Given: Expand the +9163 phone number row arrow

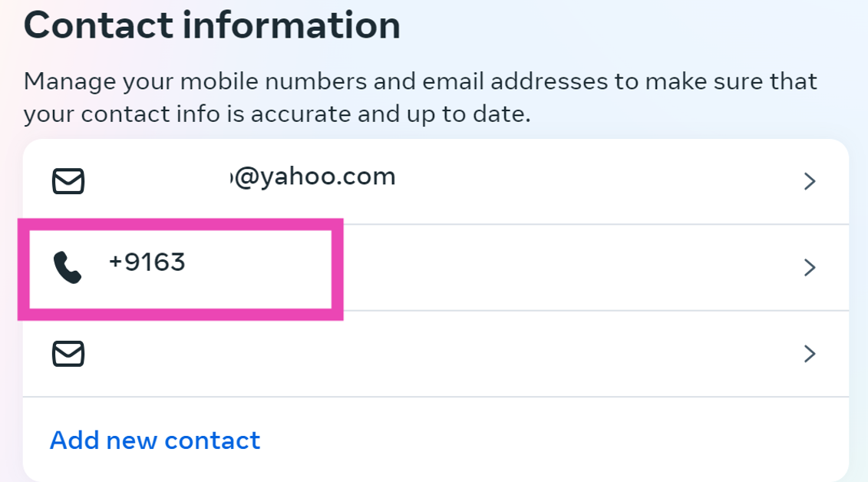Looking at the screenshot, I should coord(809,268).
